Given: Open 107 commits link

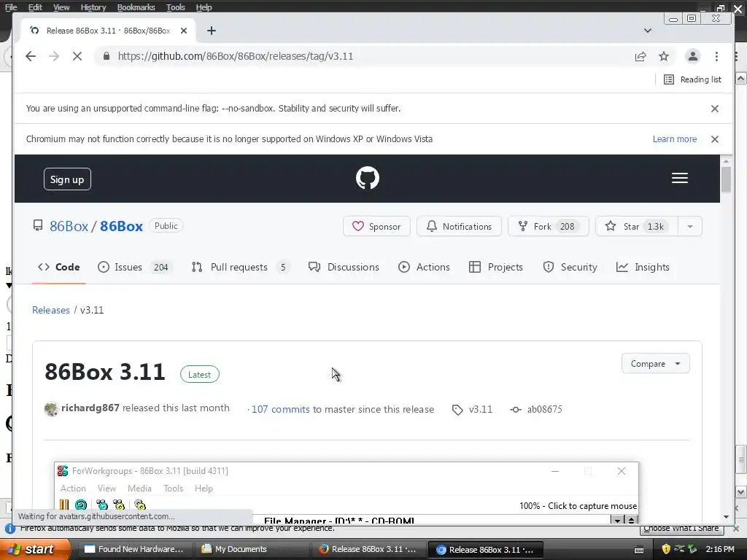Looking at the screenshot, I should pyautogui.click(x=281, y=410).
